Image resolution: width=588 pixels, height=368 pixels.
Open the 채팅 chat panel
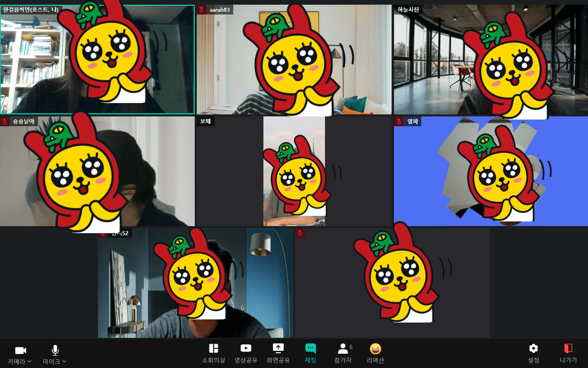(x=310, y=354)
